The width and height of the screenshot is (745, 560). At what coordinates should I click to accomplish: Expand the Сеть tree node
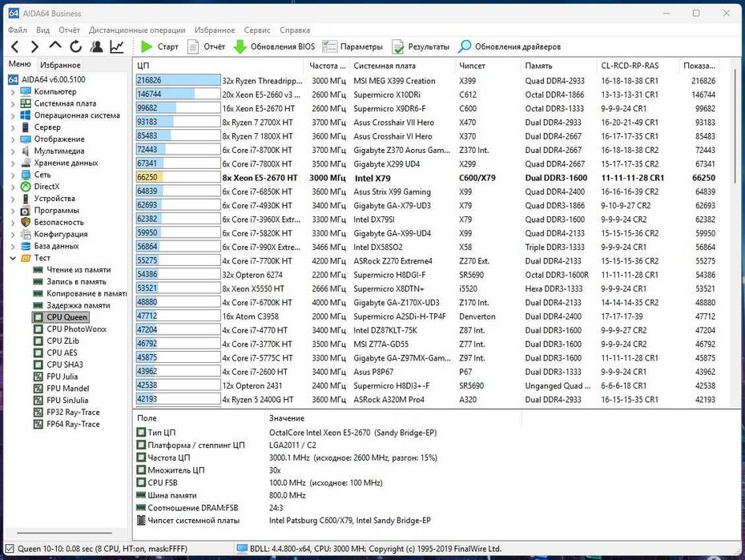tap(13, 175)
